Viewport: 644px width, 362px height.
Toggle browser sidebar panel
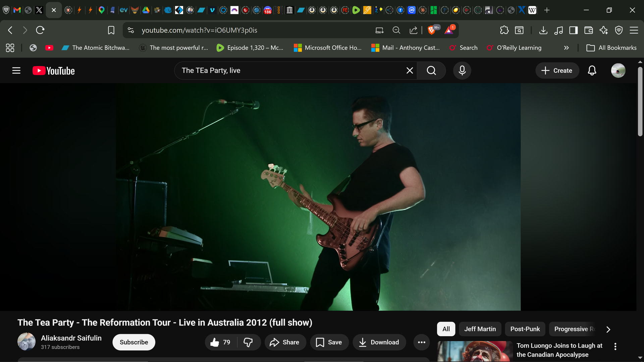573,30
